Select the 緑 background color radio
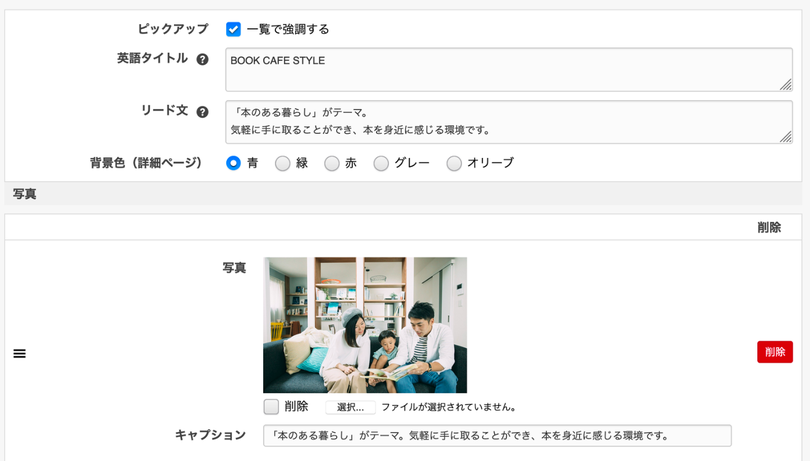810x461 pixels. [x=283, y=163]
